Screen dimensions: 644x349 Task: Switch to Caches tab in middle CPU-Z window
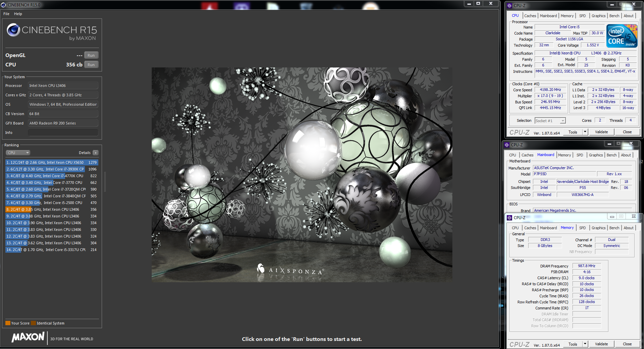pos(527,155)
